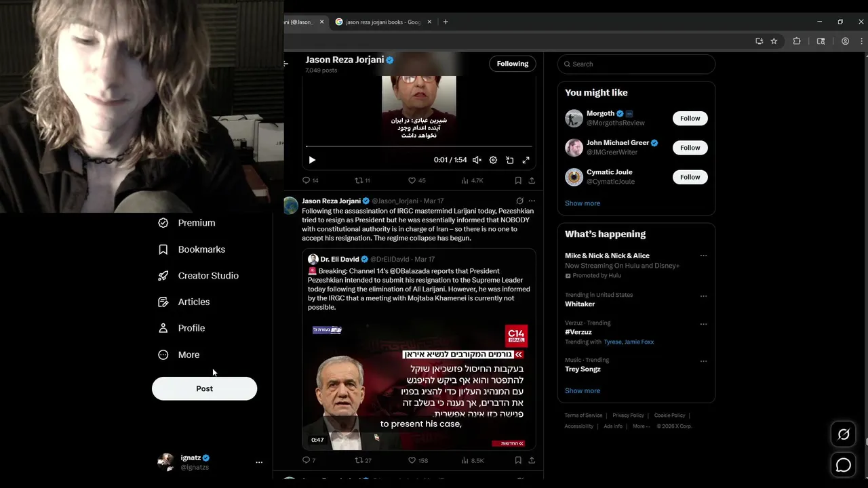The width and height of the screenshot is (868, 488).
Task: Open the floating Grok button
Action: tap(844, 434)
